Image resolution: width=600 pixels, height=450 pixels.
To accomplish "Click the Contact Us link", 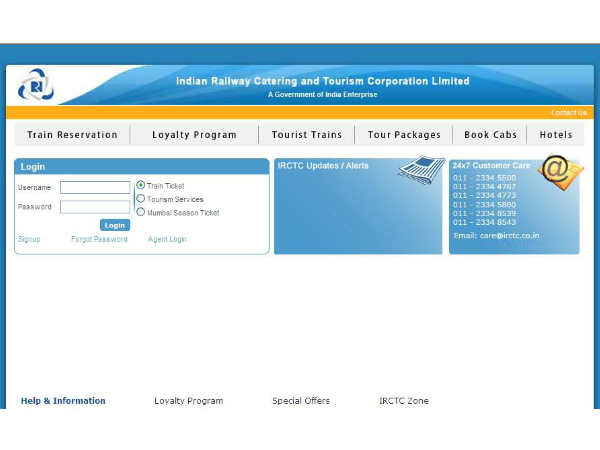I will point(568,113).
